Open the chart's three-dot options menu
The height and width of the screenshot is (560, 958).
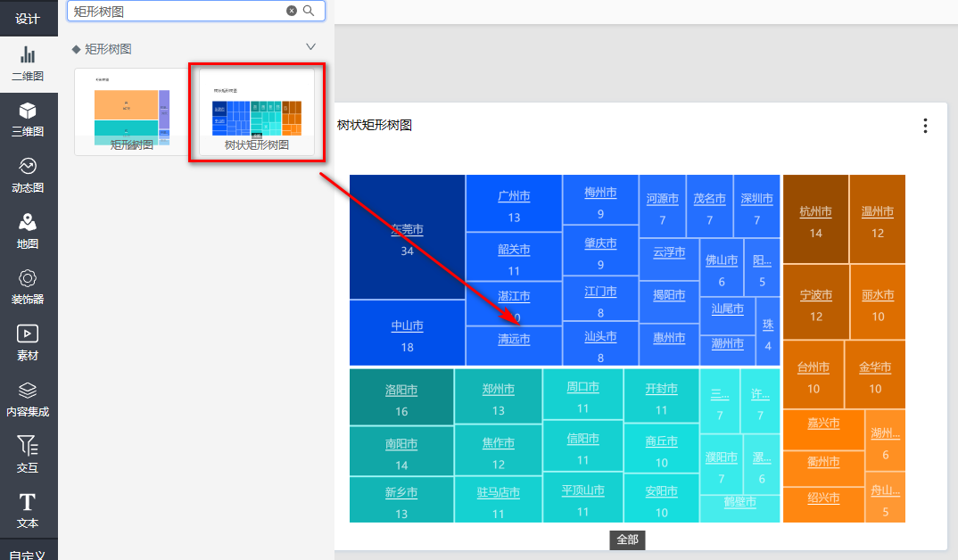[925, 126]
